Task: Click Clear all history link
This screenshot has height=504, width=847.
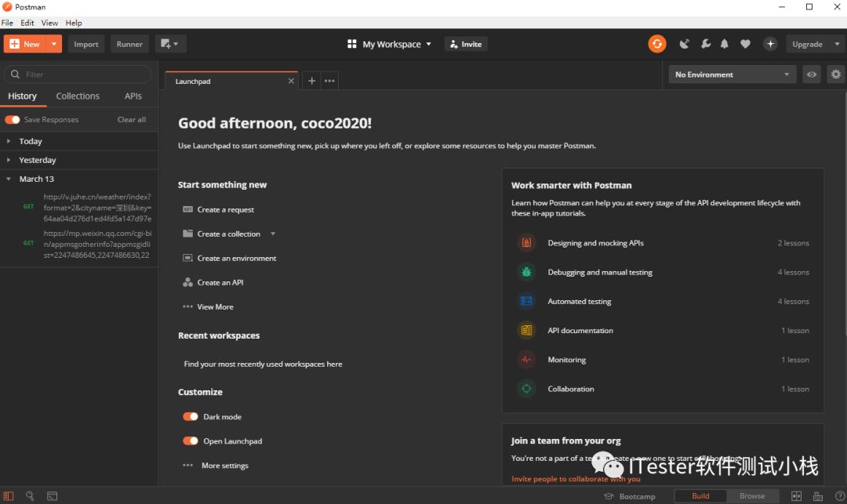Action: tap(131, 120)
